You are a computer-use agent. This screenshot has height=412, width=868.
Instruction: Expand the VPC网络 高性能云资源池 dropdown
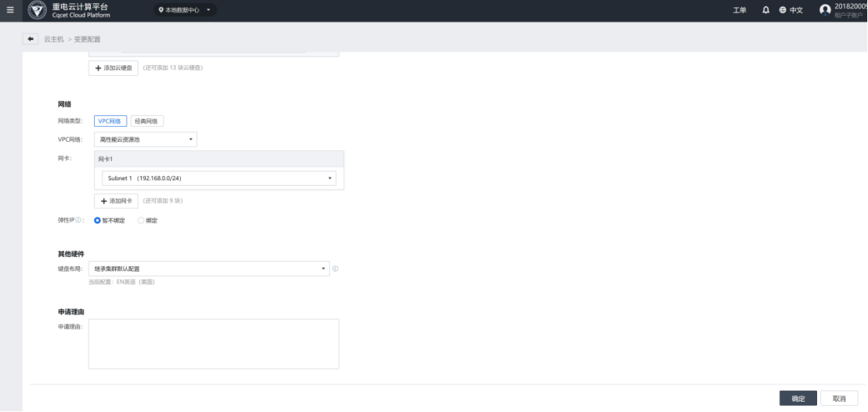click(x=145, y=139)
